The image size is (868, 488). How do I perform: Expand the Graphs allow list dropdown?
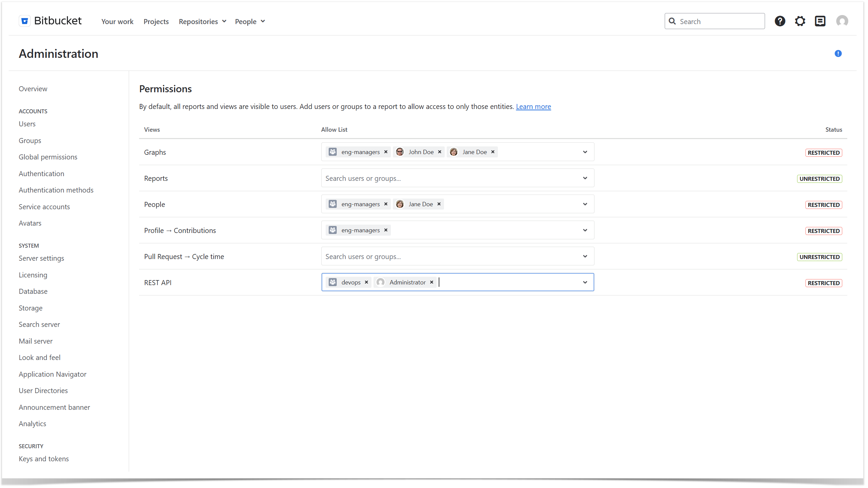click(585, 152)
